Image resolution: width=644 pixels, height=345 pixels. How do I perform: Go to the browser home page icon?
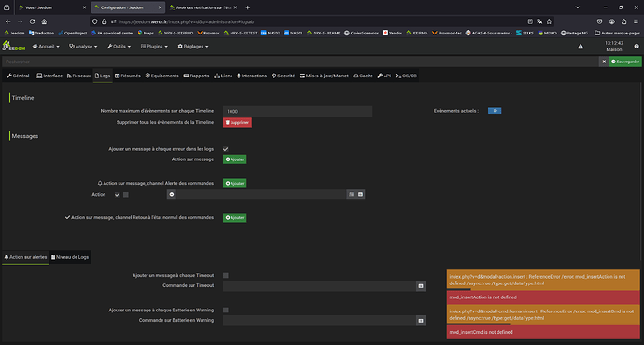click(44, 21)
